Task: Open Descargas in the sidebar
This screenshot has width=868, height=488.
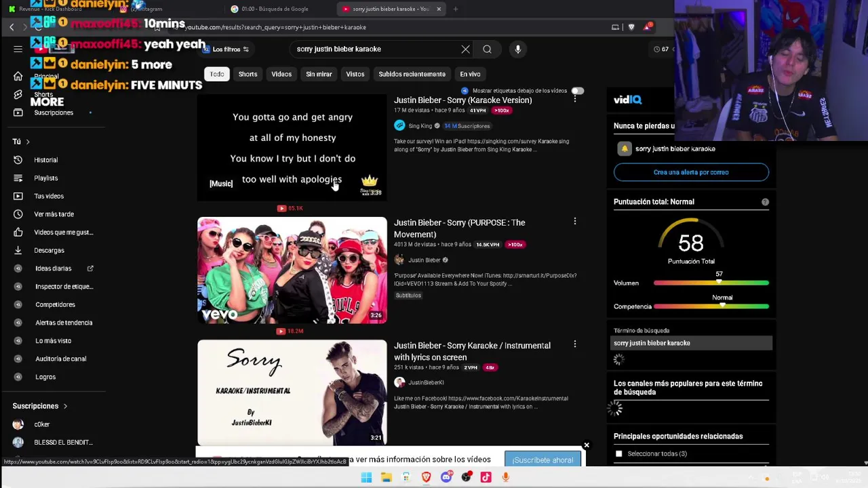Action: point(49,250)
